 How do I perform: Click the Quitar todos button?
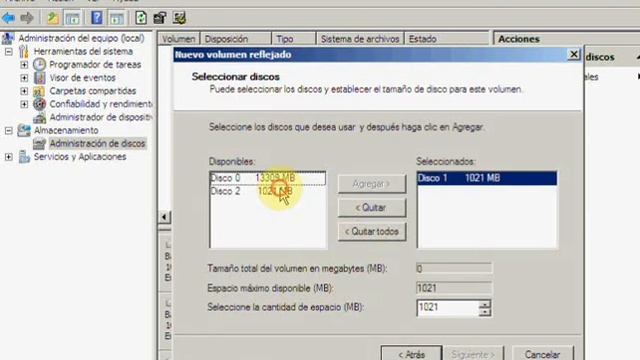[372, 231]
